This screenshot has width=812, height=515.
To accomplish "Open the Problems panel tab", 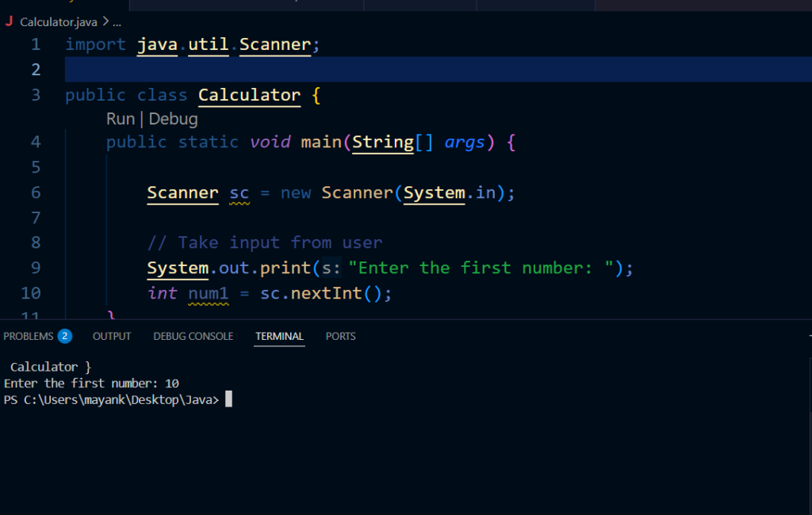I will (29, 337).
